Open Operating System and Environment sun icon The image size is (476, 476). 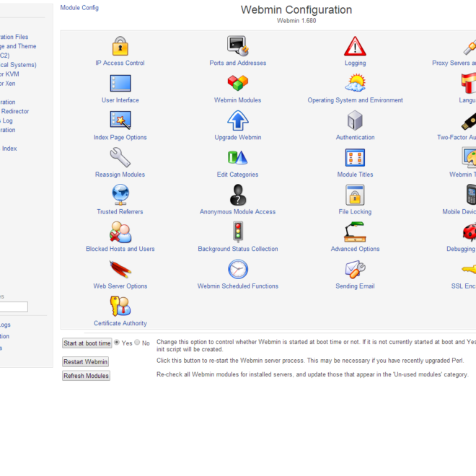(x=355, y=82)
